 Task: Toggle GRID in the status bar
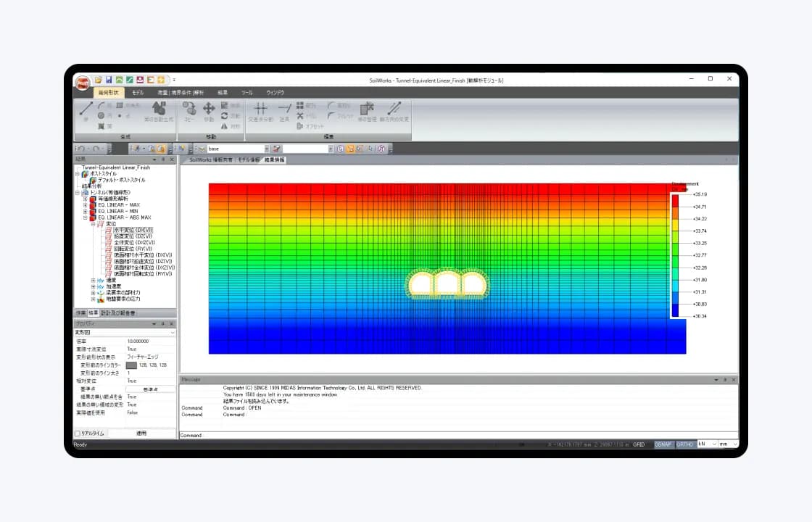click(x=639, y=444)
